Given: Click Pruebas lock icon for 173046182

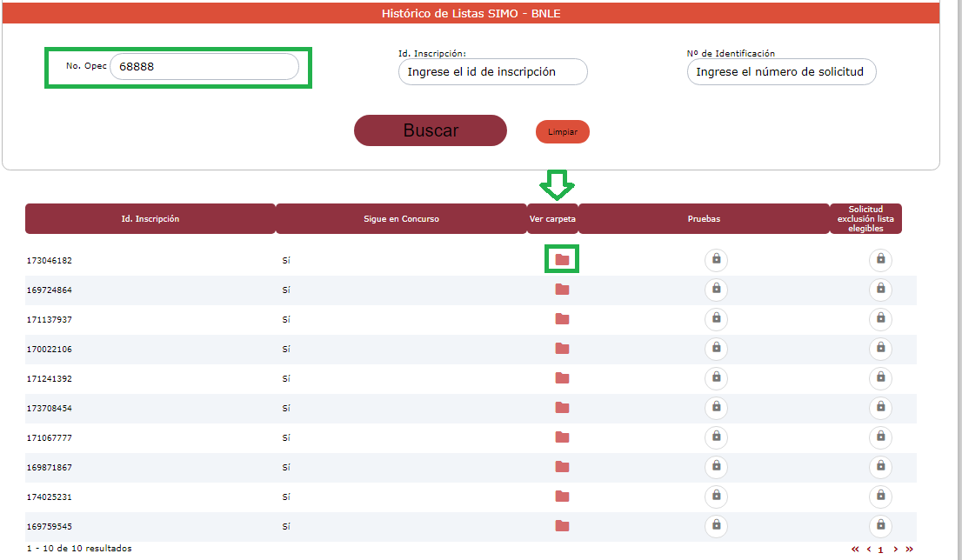Looking at the screenshot, I should [716, 259].
